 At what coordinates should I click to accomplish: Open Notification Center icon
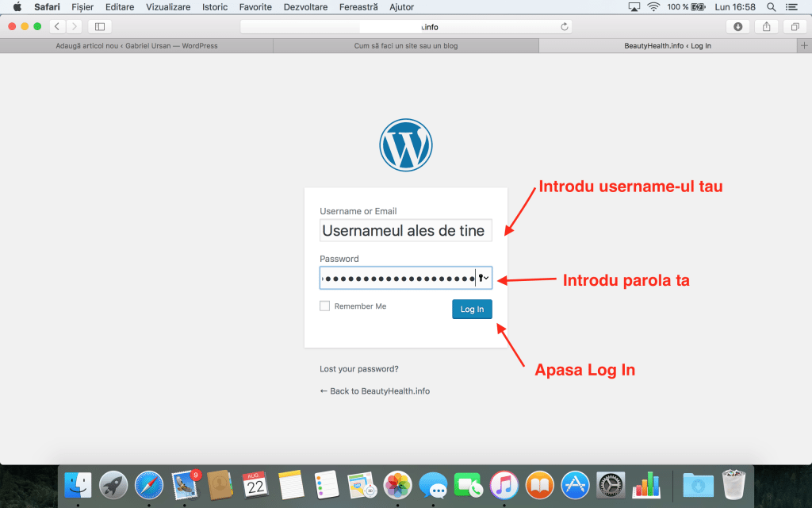(x=791, y=6)
